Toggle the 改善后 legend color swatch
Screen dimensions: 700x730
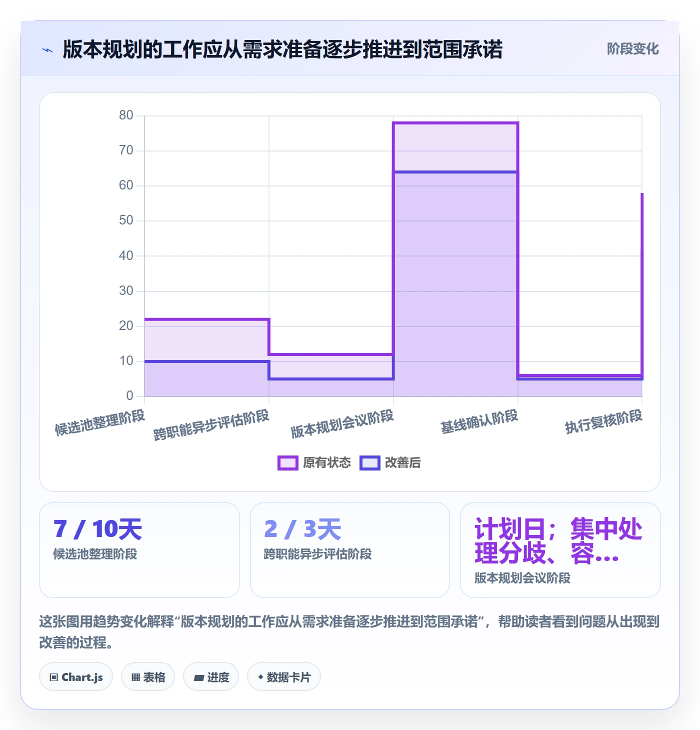[370, 463]
